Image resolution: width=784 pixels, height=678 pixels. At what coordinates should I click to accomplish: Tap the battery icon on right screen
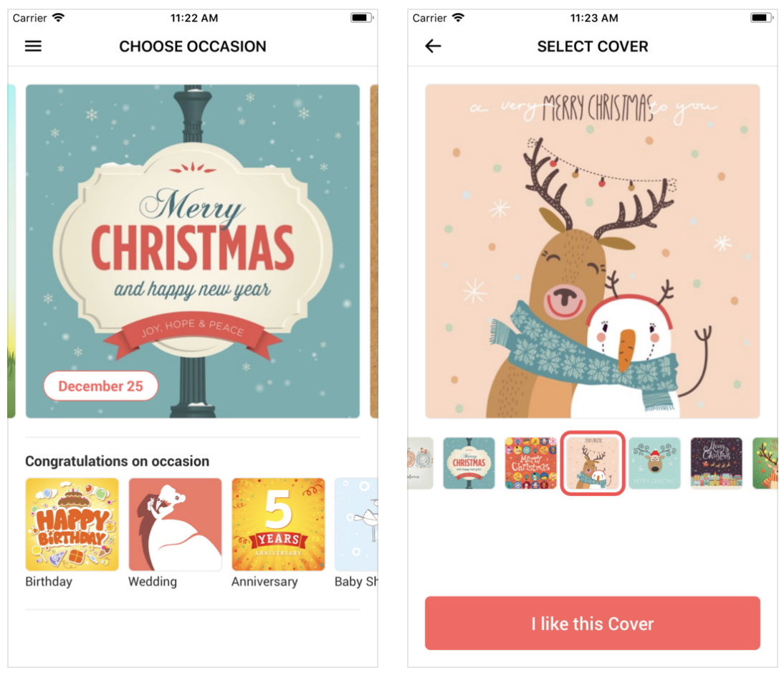click(x=760, y=17)
